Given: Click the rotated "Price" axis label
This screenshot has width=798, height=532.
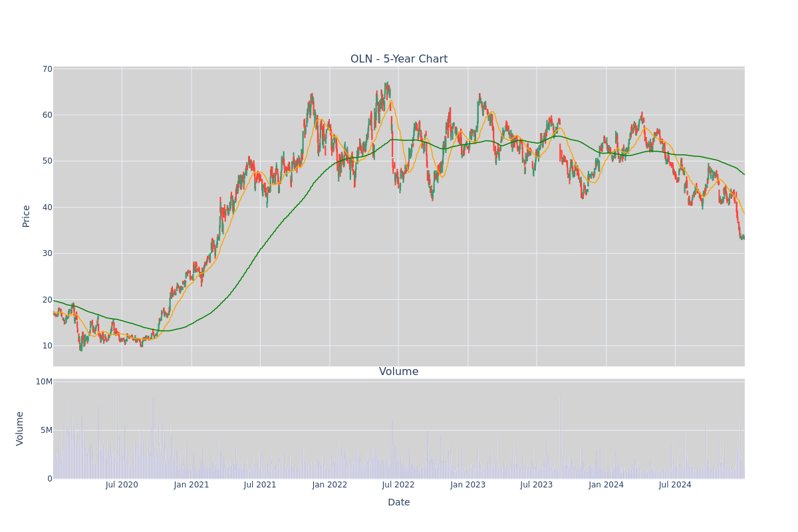Looking at the screenshot, I should [x=27, y=216].
